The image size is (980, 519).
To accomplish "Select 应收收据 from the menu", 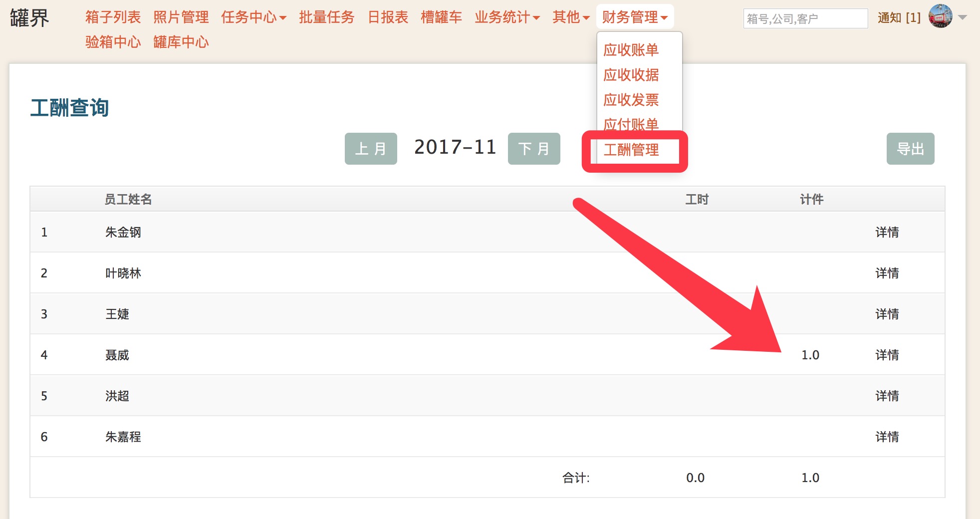I will click(631, 75).
